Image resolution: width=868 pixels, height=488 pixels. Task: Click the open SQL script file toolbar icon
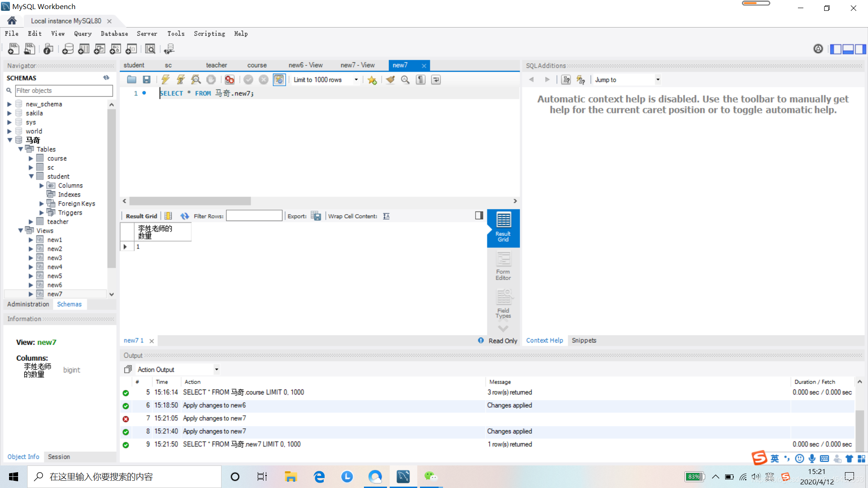[x=30, y=49]
